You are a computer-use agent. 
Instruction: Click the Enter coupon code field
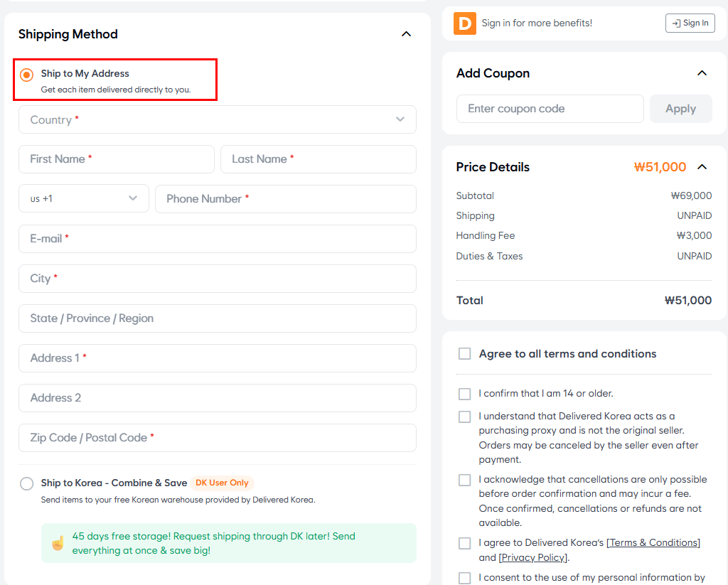tap(550, 109)
